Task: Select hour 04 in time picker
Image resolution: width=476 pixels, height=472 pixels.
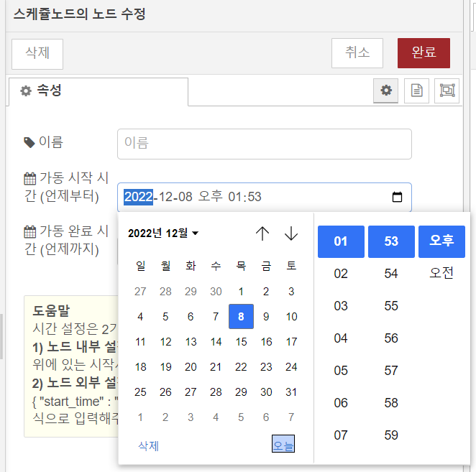Action: [x=341, y=338]
